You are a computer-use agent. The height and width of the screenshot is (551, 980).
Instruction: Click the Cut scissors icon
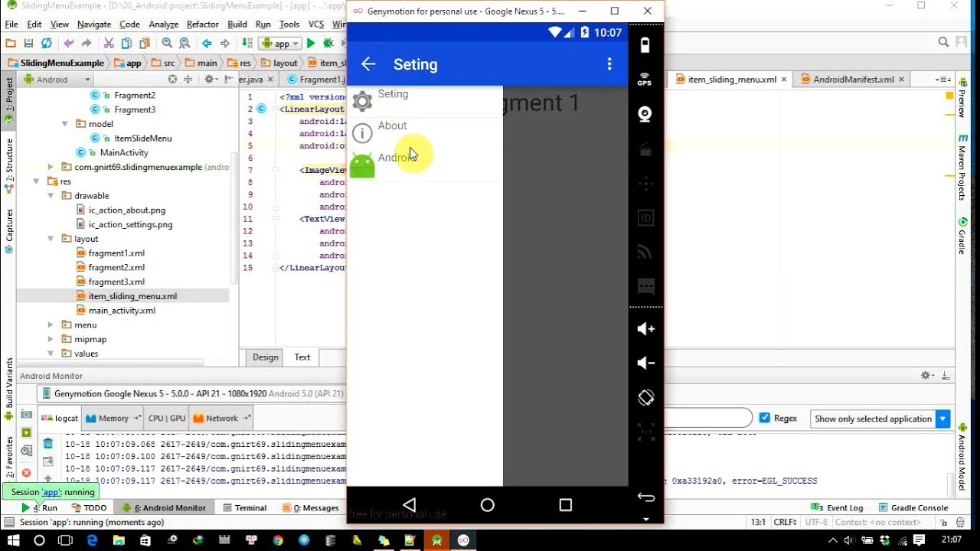click(x=108, y=44)
